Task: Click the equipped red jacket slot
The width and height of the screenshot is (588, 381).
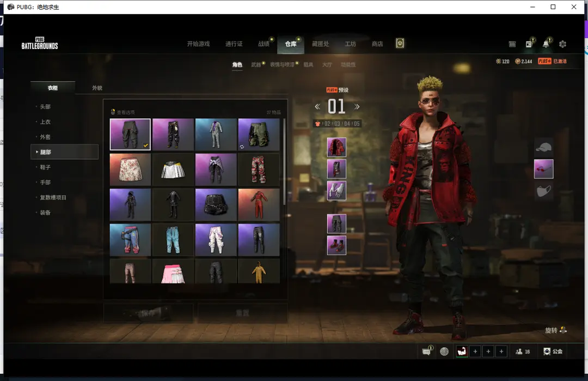Action: pos(336,147)
